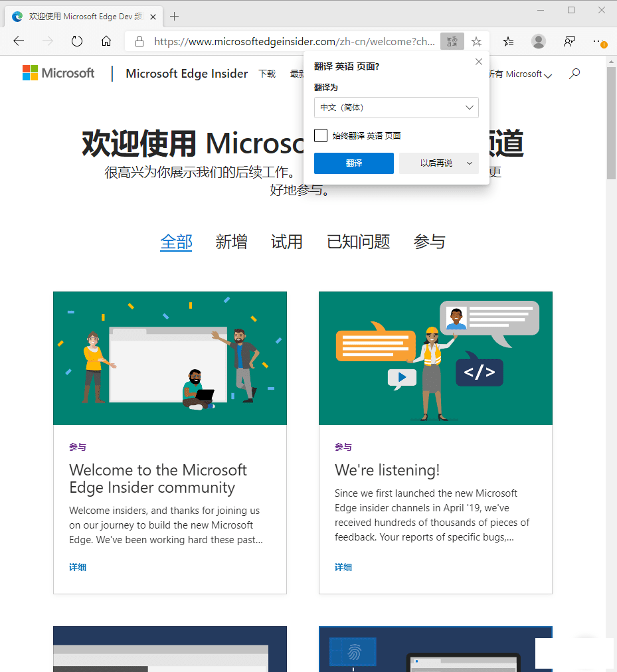Click the welcome community card image
Viewport: 617px width, 672px height.
point(170,359)
